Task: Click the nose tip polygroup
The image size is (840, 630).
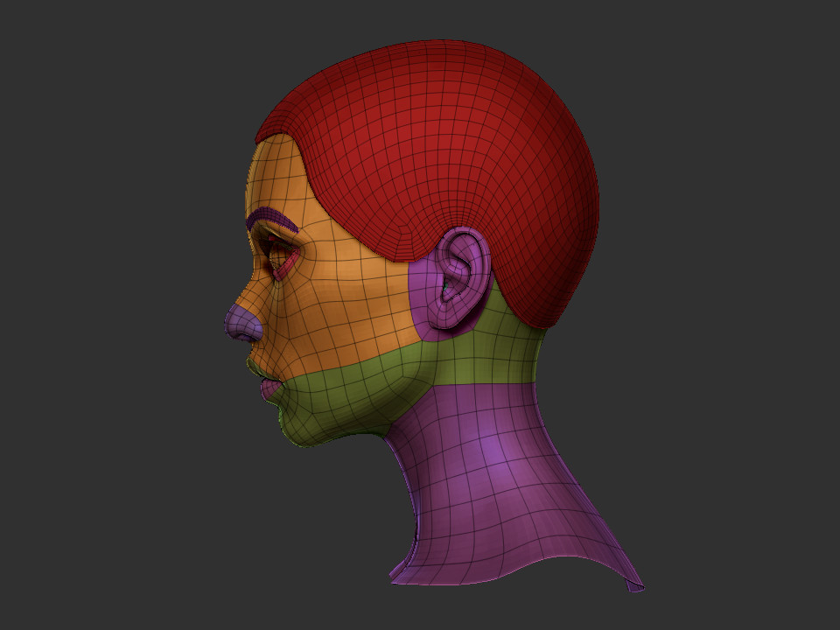Action: [238, 324]
